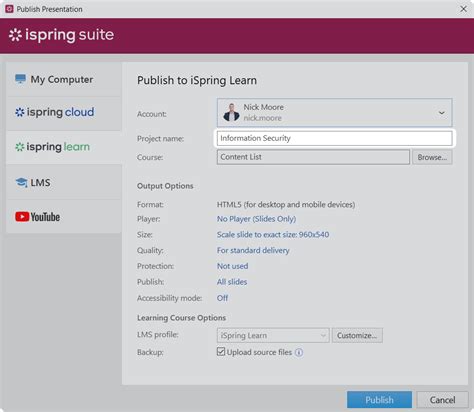Click the Cancel button
The width and height of the screenshot is (474, 412).
tap(442, 400)
